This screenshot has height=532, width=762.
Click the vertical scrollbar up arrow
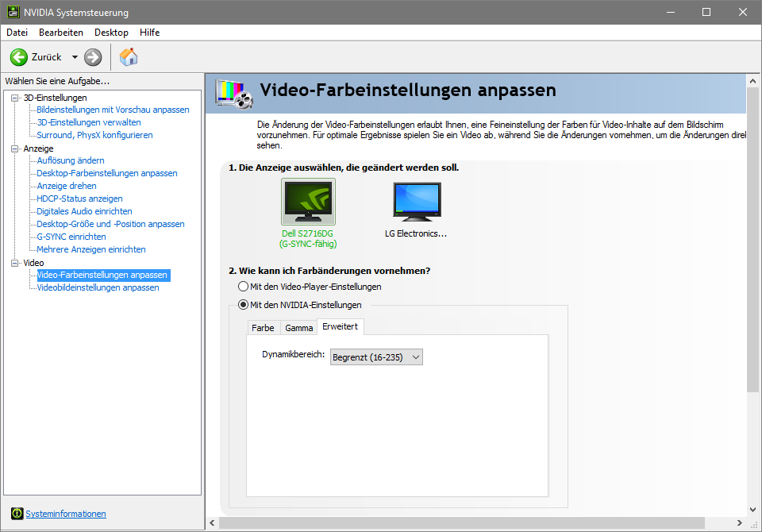pyautogui.click(x=752, y=81)
